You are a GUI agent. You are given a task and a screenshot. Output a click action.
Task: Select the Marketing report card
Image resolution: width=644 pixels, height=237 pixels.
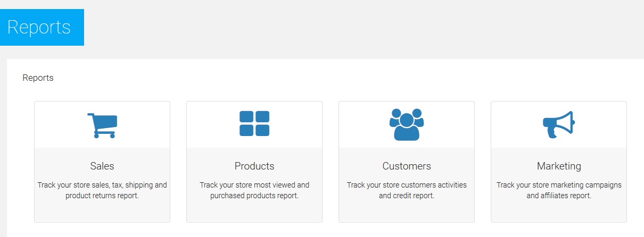[x=559, y=210]
